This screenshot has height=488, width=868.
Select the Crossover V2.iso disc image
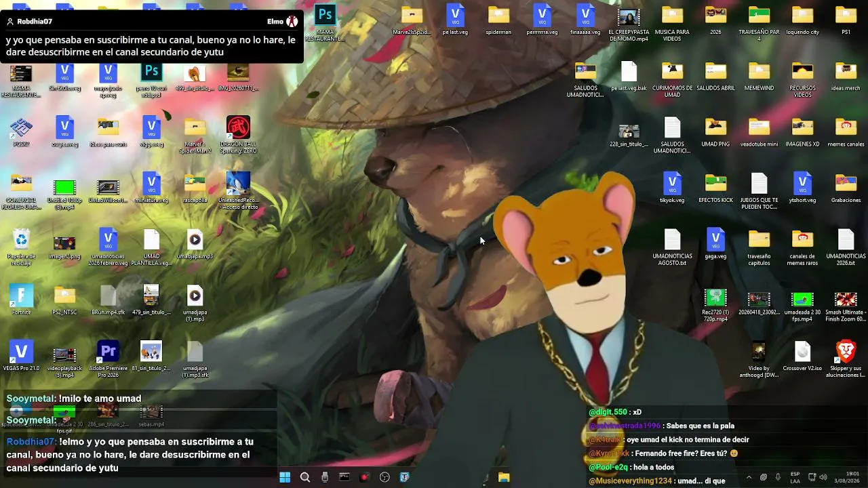pyautogui.click(x=802, y=357)
